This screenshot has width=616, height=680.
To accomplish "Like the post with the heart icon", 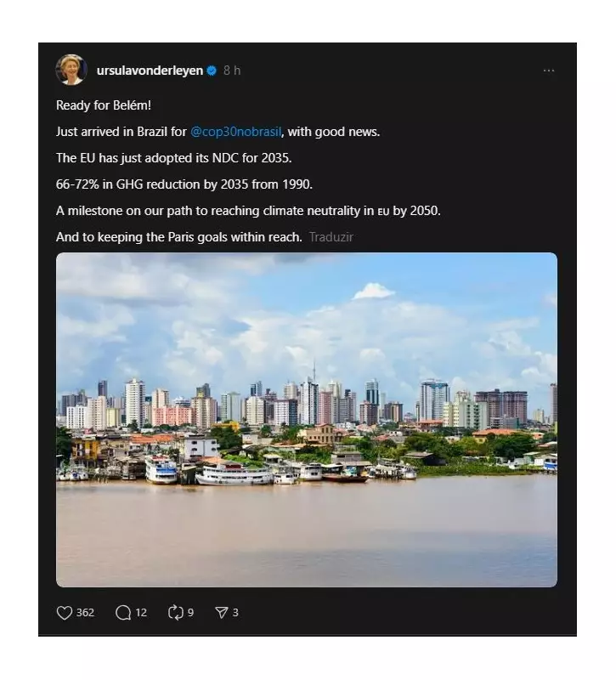I will tap(65, 612).
